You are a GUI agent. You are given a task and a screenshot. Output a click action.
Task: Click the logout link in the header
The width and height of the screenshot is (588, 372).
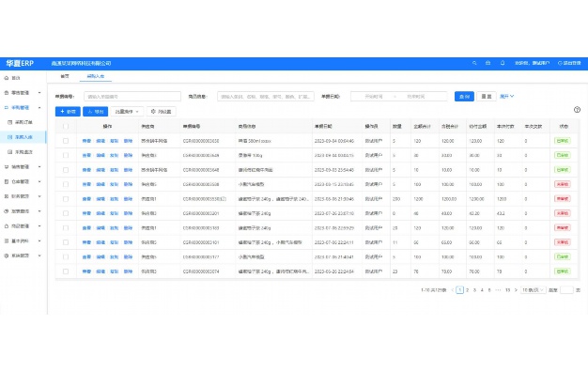[569, 63]
